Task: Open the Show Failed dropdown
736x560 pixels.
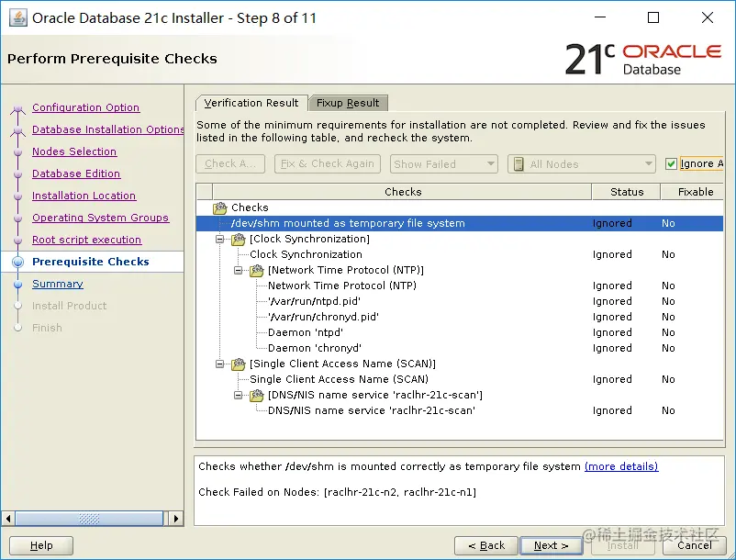Action: pos(443,163)
